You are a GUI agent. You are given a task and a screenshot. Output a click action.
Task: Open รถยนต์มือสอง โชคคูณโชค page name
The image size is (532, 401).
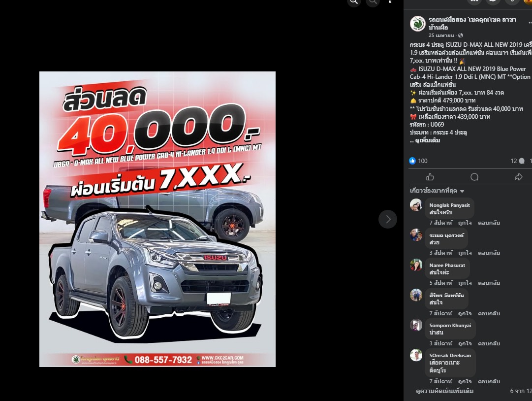[472, 24]
